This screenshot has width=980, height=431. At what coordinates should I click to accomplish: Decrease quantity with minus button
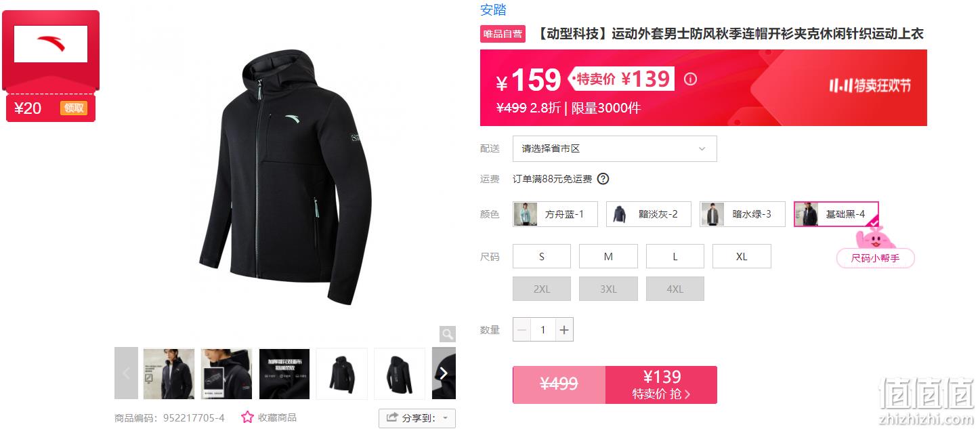coord(521,330)
